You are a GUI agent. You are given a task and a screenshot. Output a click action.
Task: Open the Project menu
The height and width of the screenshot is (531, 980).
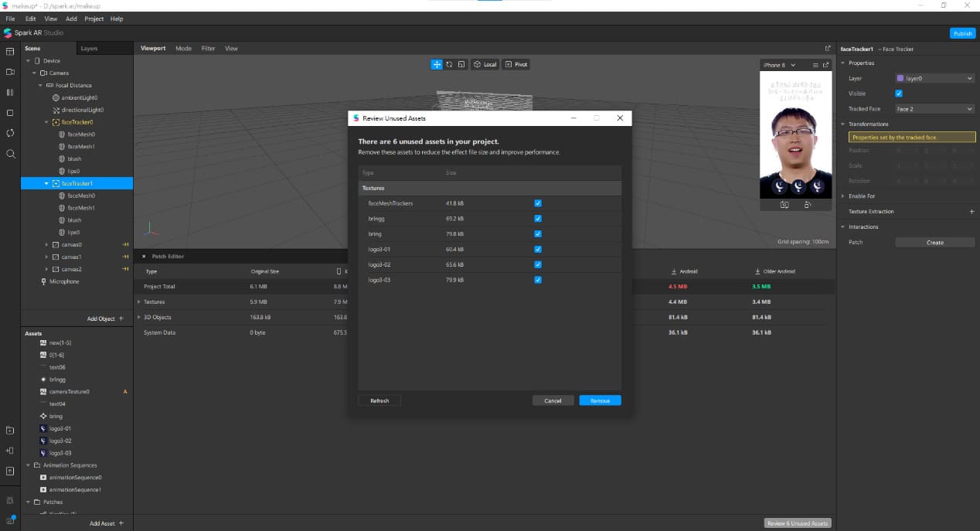click(x=94, y=19)
